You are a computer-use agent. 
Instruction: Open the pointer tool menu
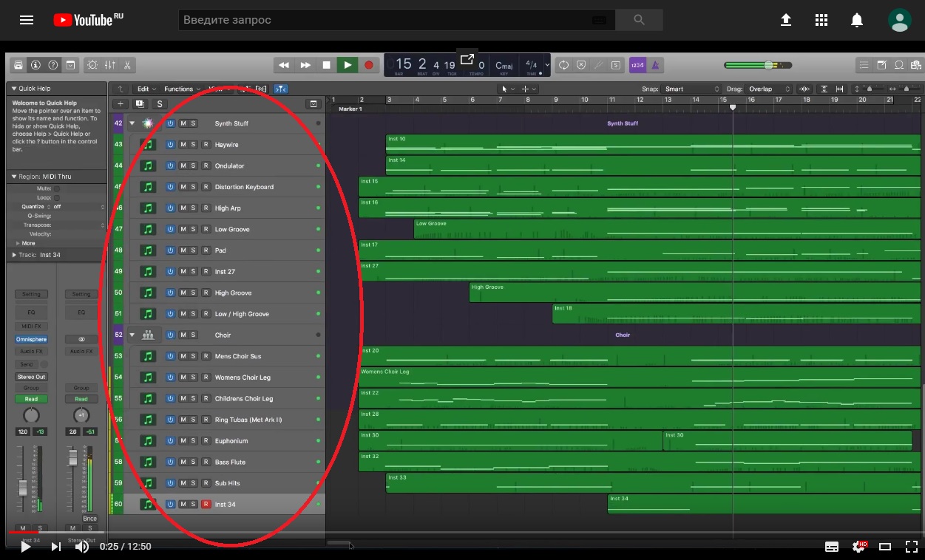506,89
